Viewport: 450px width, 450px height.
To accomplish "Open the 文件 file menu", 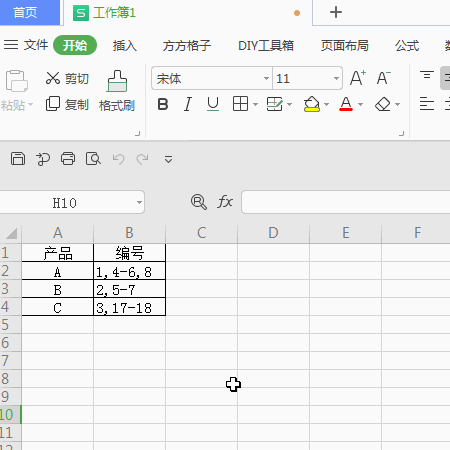I will pos(36,45).
